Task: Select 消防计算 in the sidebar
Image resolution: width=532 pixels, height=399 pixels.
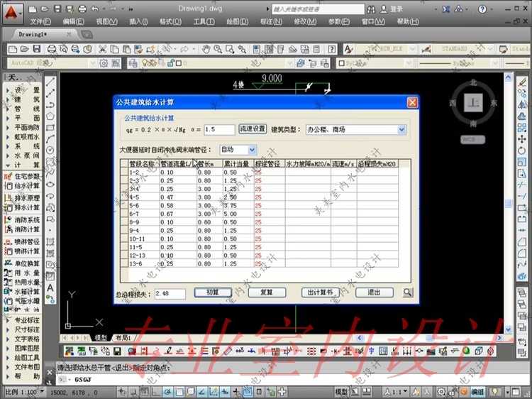Action: (22, 229)
